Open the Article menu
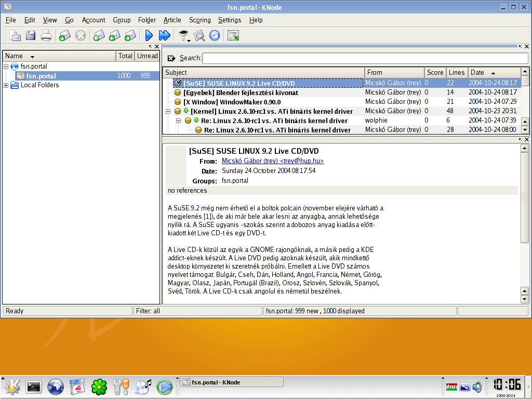 click(x=172, y=20)
